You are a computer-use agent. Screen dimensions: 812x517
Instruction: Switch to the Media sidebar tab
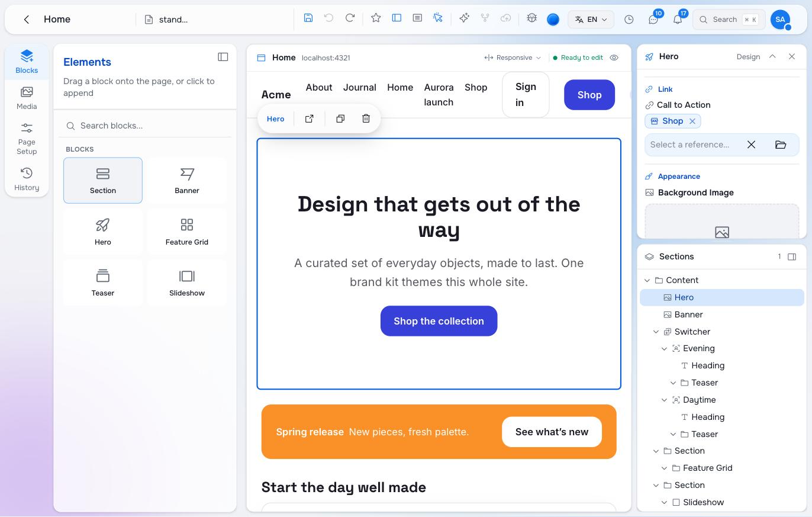[27, 98]
